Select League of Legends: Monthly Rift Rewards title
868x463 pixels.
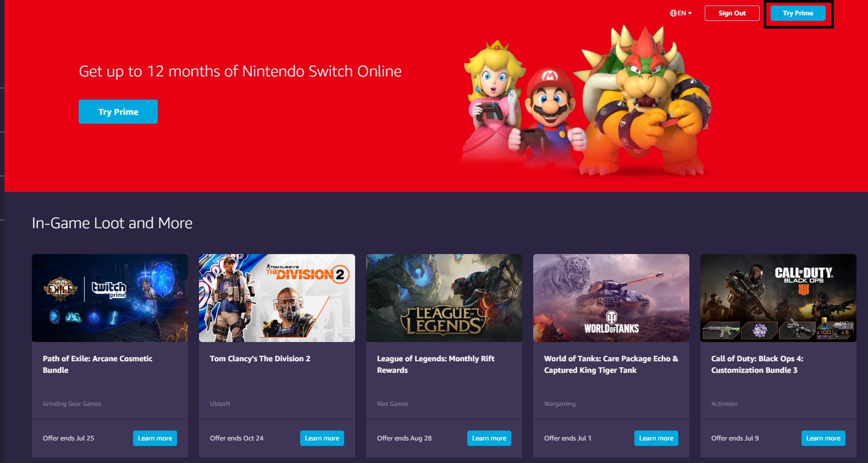click(436, 364)
